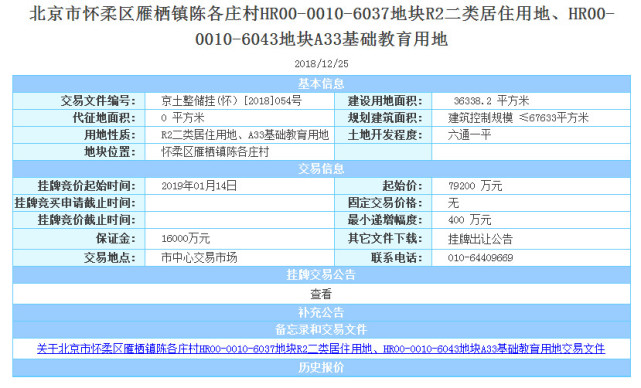641x388 pixels.
Task: Click the land area value 36338.2 平方米
Action: tap(491, 101)
